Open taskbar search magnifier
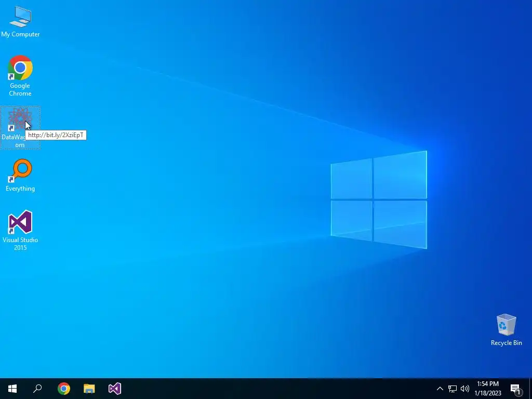The image size is (532, 399). click(37, 389)
